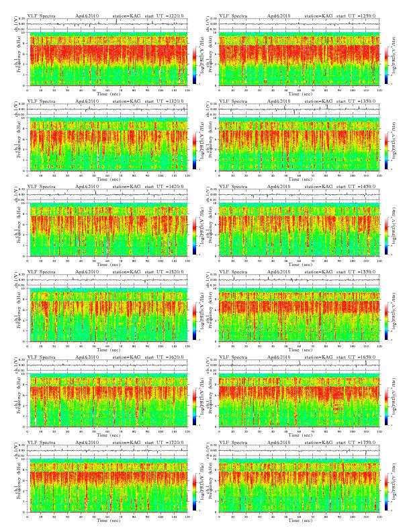Click the spectrogram plot for start UT 1620
Screen dimensions: 411x532
pyautogui.click(x=107, y=400)
